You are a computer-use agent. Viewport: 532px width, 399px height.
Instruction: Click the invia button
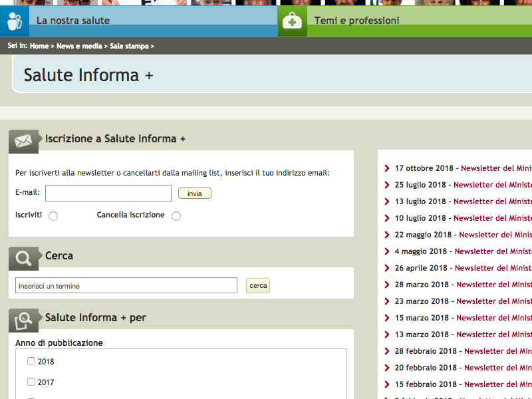195,194
